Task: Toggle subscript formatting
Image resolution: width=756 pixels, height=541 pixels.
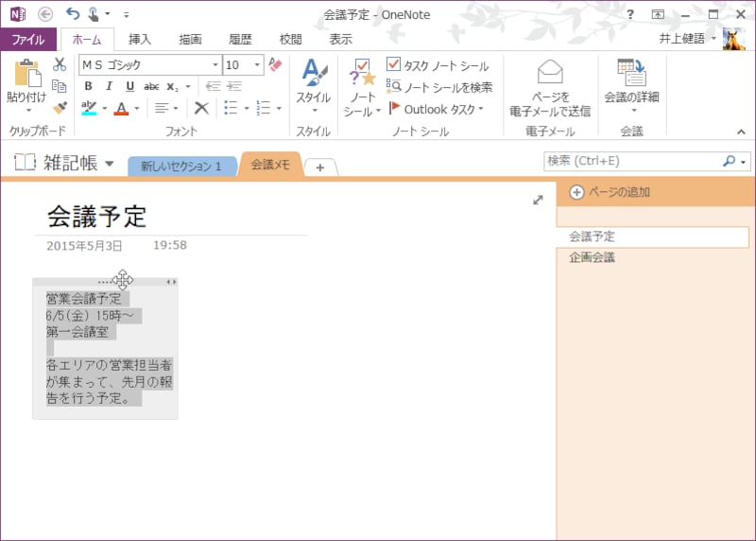Action: pos(172,87)
